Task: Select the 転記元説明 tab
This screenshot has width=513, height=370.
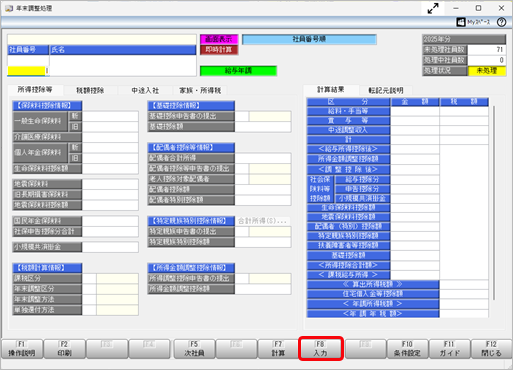Action: 386,90
